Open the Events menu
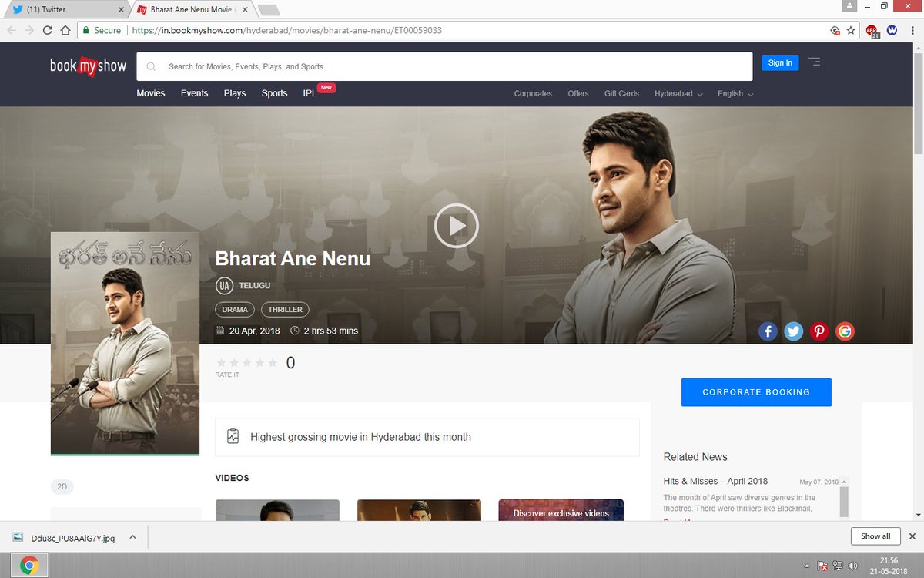924x578 pixels. pyautogui.click(x=195, y=93)
